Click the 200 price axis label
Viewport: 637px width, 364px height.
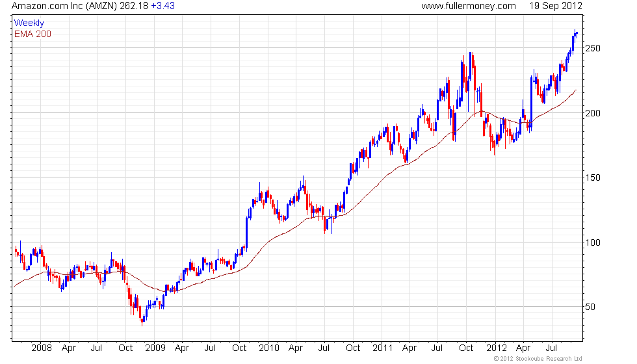coord(592,113)
